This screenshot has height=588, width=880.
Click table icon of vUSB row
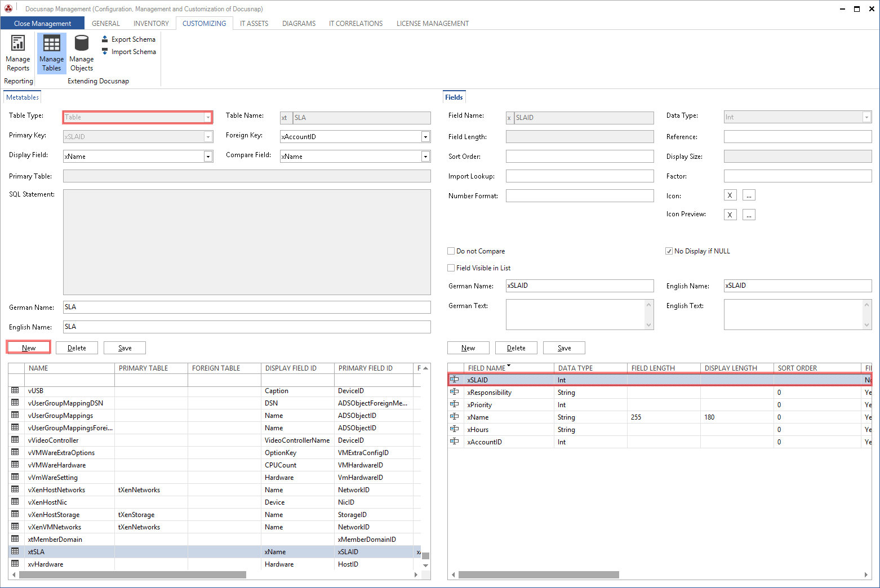click(x=15, y=390)
